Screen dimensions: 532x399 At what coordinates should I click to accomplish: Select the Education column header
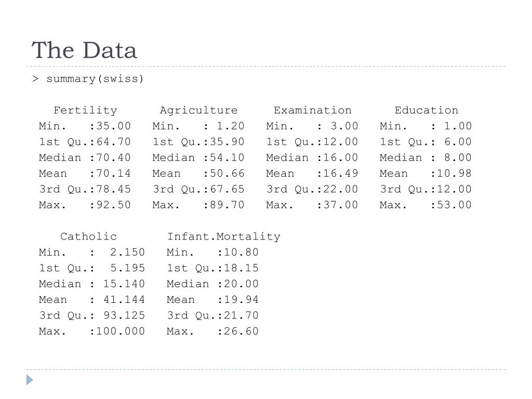click(x=426, y=110)
